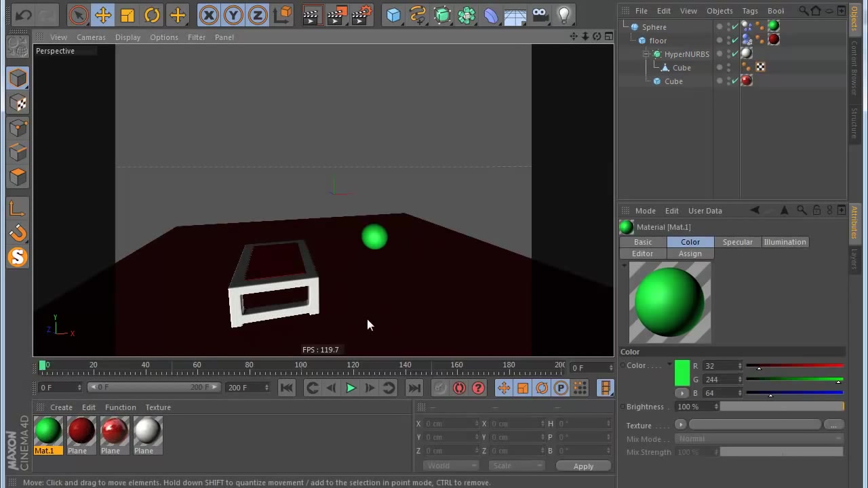The width and height of the screenshot is (868, 488).
Task: Click the Render to Picture Viewer icon
Action: pos(336,15)
